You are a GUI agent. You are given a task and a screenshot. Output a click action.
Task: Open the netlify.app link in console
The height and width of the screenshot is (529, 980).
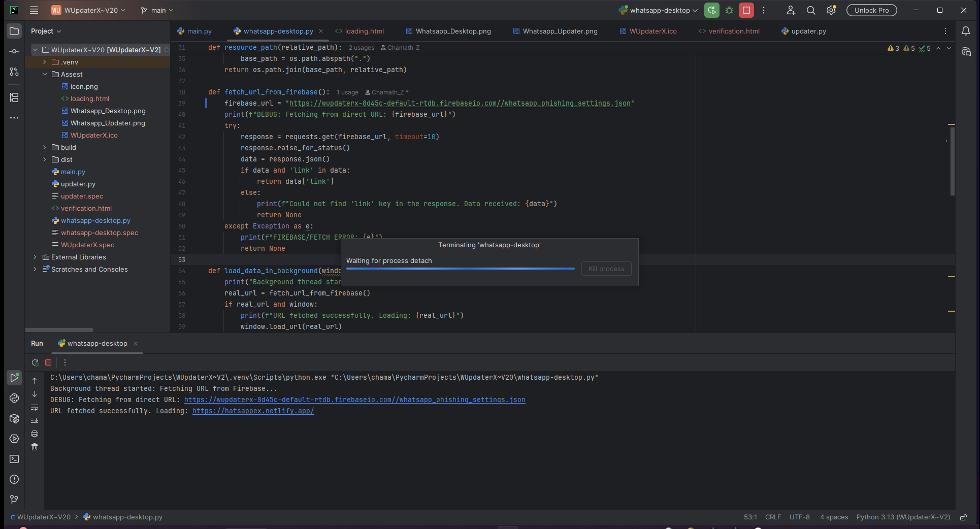tap(253, 411)
